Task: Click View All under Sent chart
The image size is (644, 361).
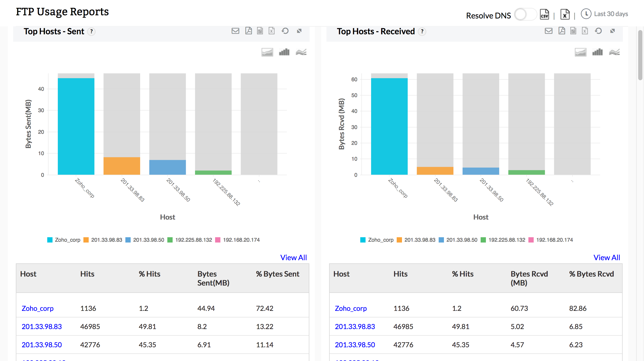Action: (293, 258)
